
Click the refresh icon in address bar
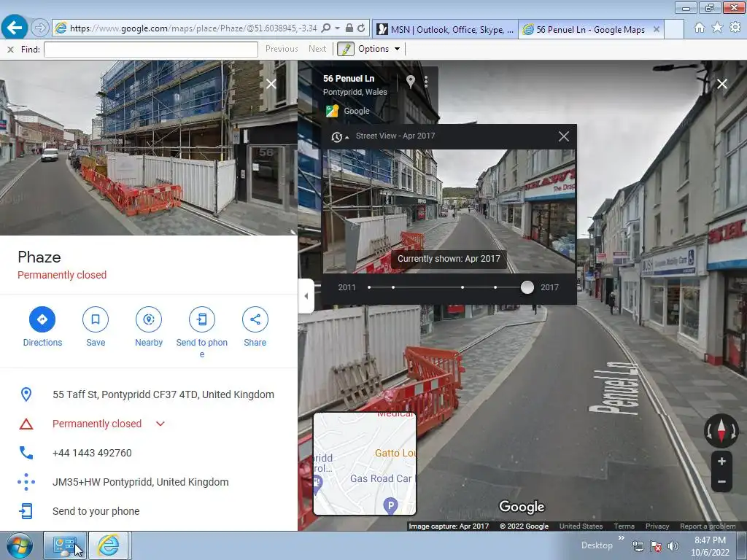click(362, 28)
